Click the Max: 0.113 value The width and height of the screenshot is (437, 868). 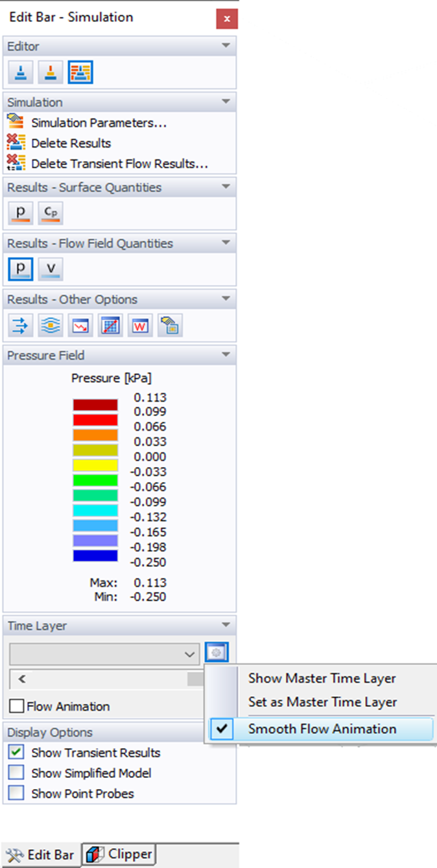(150, 582)
